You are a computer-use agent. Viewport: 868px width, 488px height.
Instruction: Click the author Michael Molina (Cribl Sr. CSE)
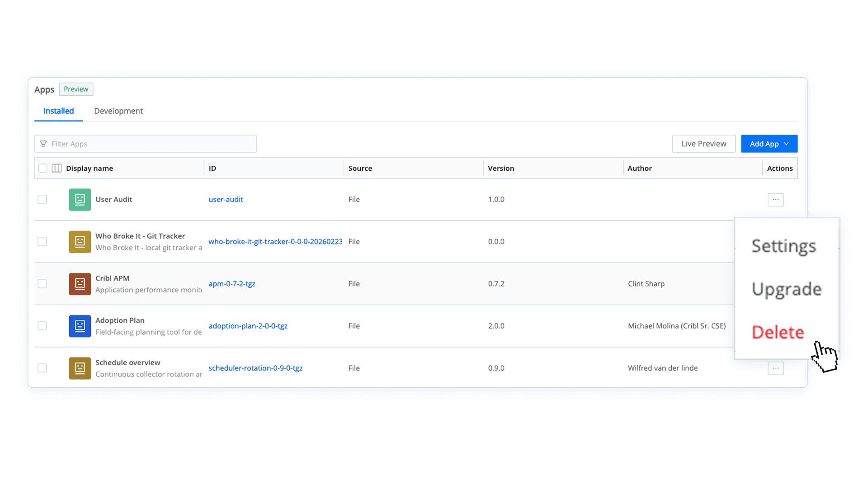tap(677, 326)
